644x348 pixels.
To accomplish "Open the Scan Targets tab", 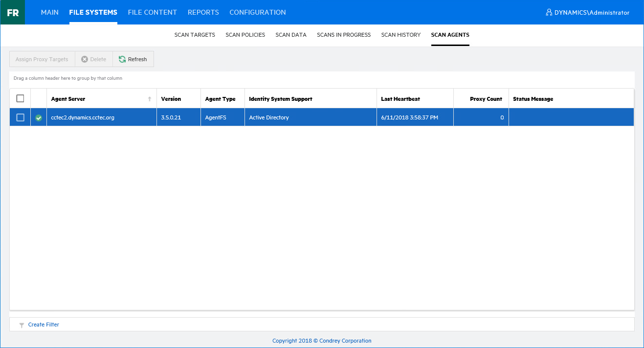I will pyautogui.click(x=195, y=35).
